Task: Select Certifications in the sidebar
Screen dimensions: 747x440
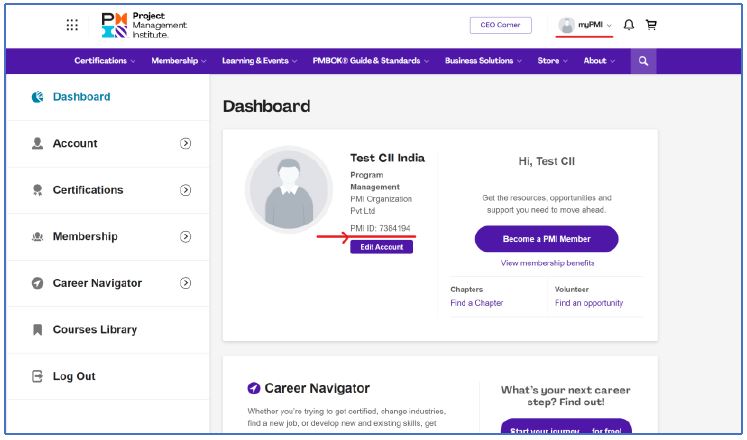Action: coord(108,190)
